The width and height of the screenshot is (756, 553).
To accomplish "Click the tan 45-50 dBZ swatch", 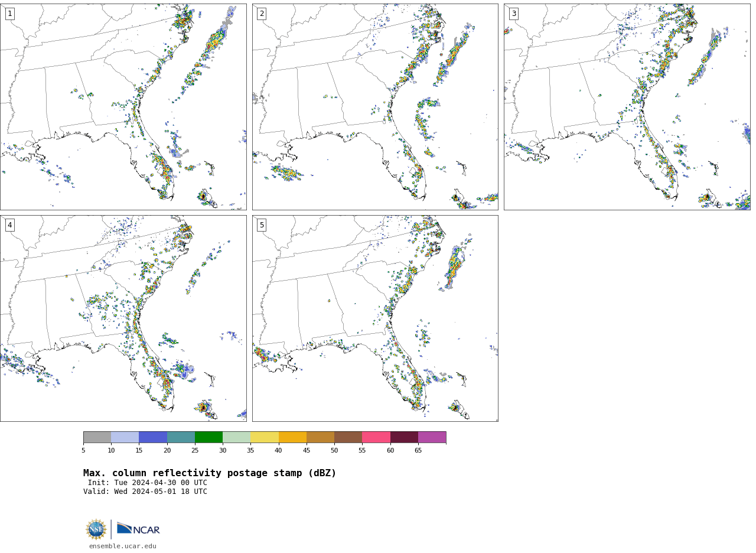I will [320, 437].
